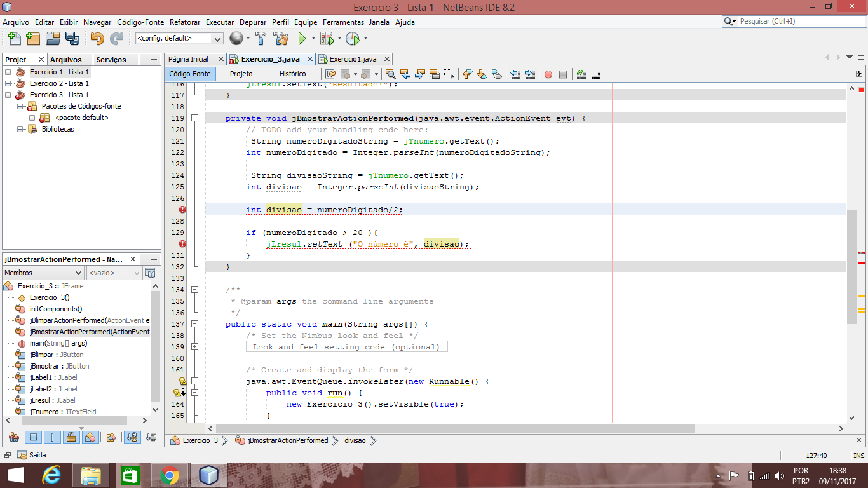Collapse the jBmostrarActionPerformed method fold

point(195,118)
